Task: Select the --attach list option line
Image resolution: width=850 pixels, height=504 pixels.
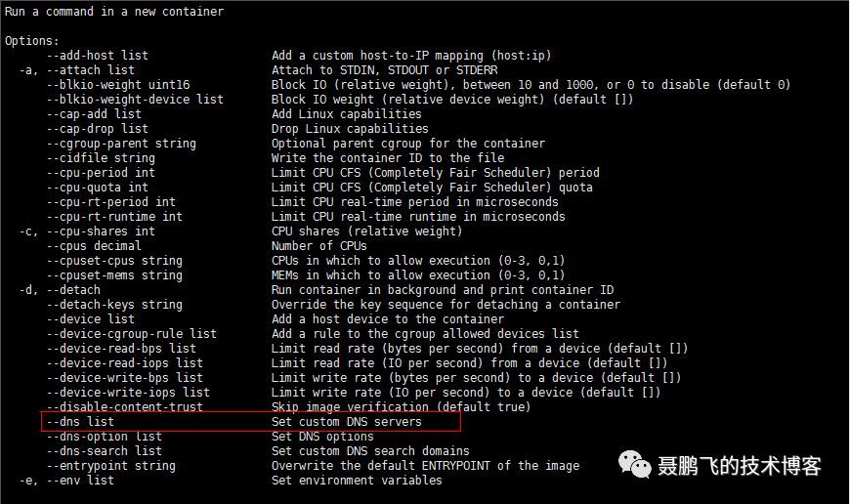Action: pos(76,70)
